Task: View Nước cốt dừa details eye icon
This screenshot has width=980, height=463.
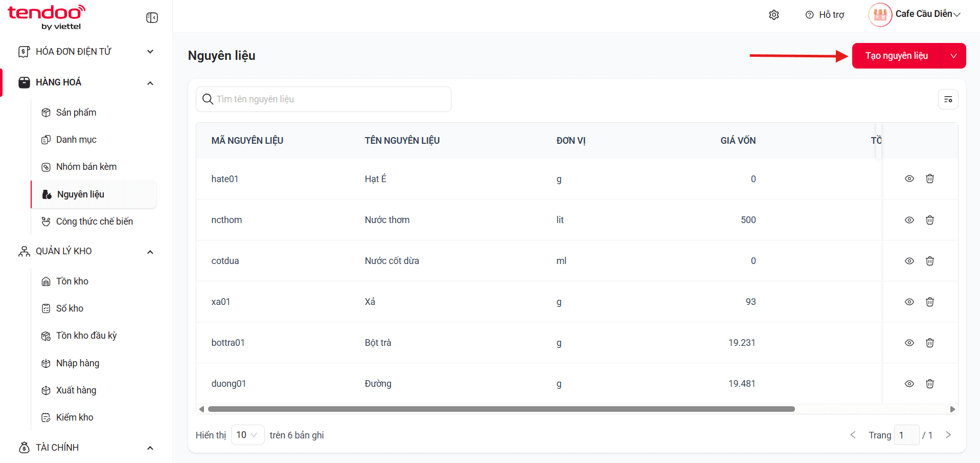Action: pos(909,261)
